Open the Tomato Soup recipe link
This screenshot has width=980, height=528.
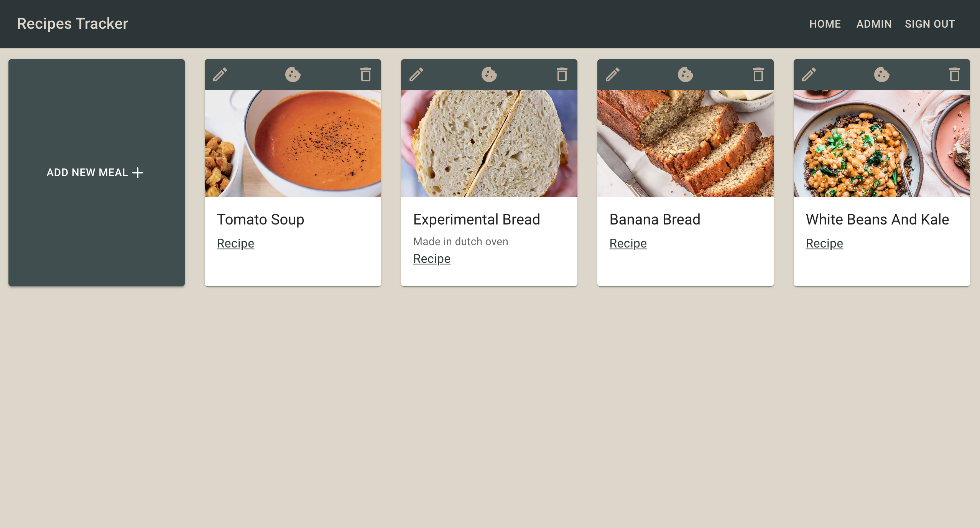point(235,243)
